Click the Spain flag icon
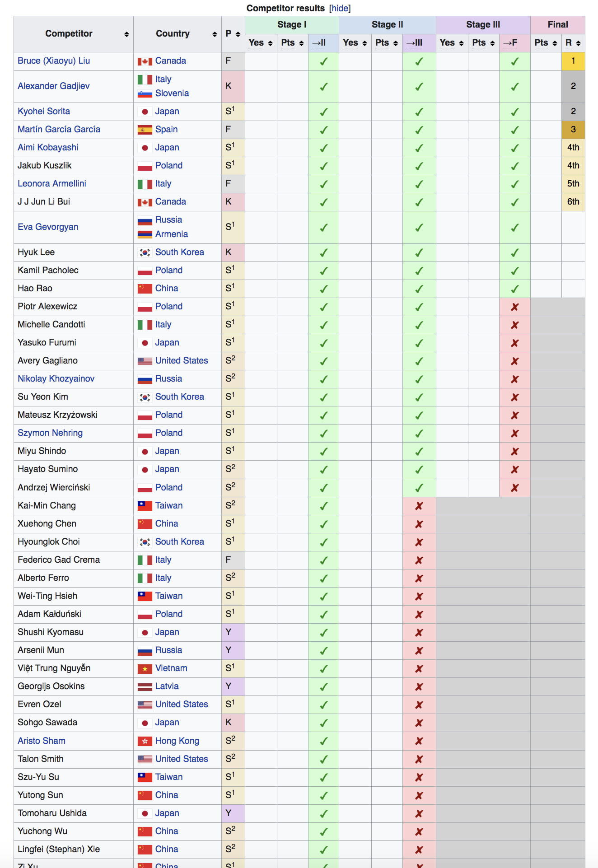The image size is (598, 868). [145, 130]
